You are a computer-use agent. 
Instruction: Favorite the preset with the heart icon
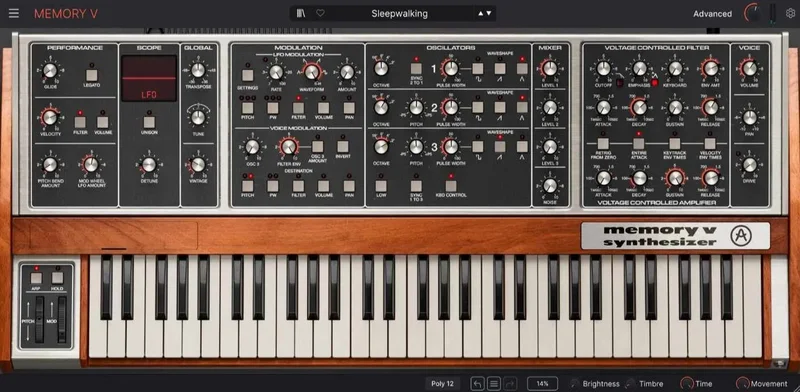(320, 13)
